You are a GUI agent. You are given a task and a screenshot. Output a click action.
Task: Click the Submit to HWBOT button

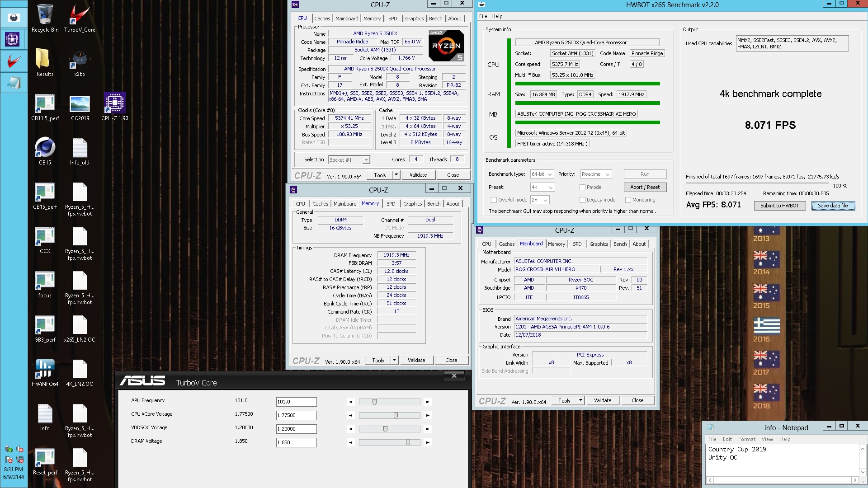tap(779, 206)
